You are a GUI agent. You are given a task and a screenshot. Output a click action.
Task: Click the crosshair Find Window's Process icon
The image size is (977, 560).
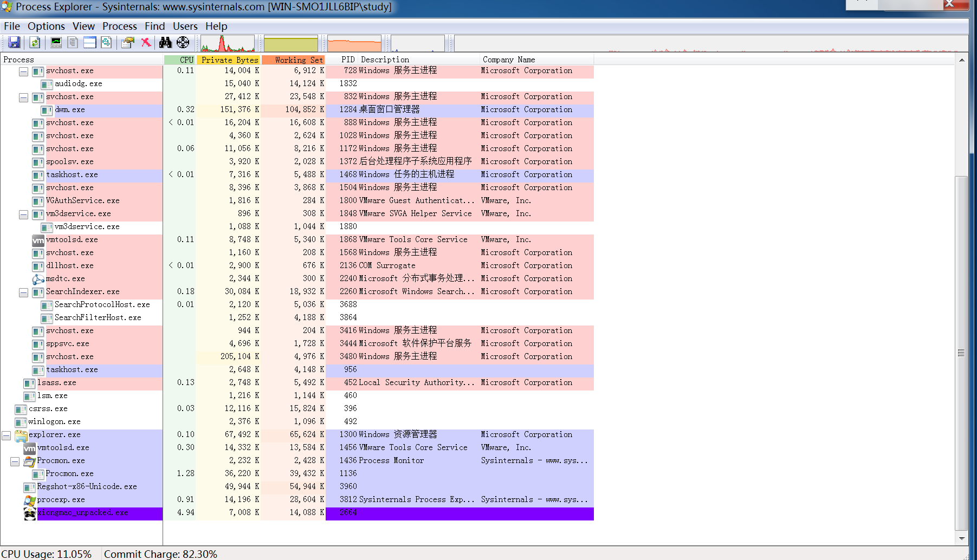tap(183, 42)
